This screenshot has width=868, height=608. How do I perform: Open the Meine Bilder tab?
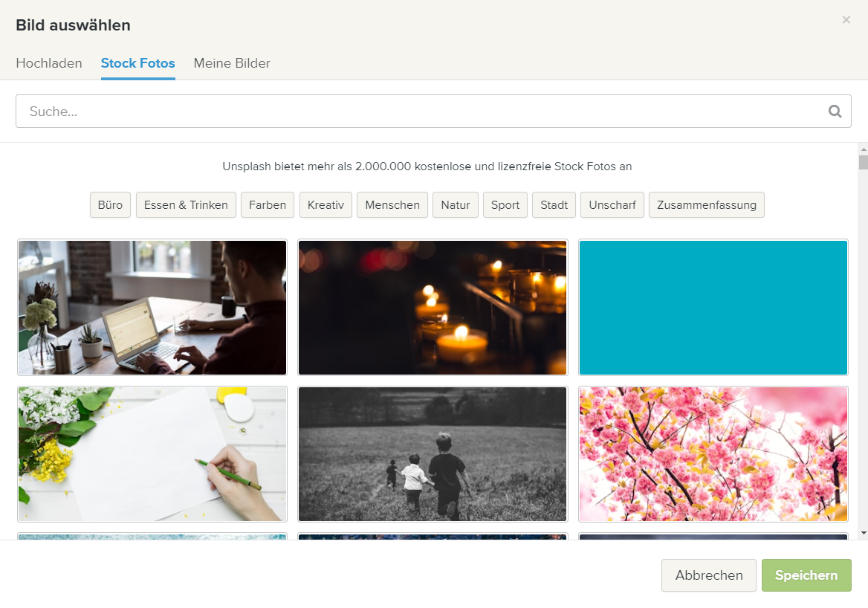tap(232, 63)
